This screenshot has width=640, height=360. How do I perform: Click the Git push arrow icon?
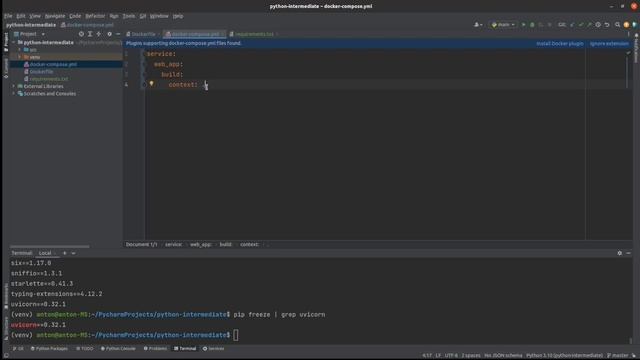[x=589, y=25]
